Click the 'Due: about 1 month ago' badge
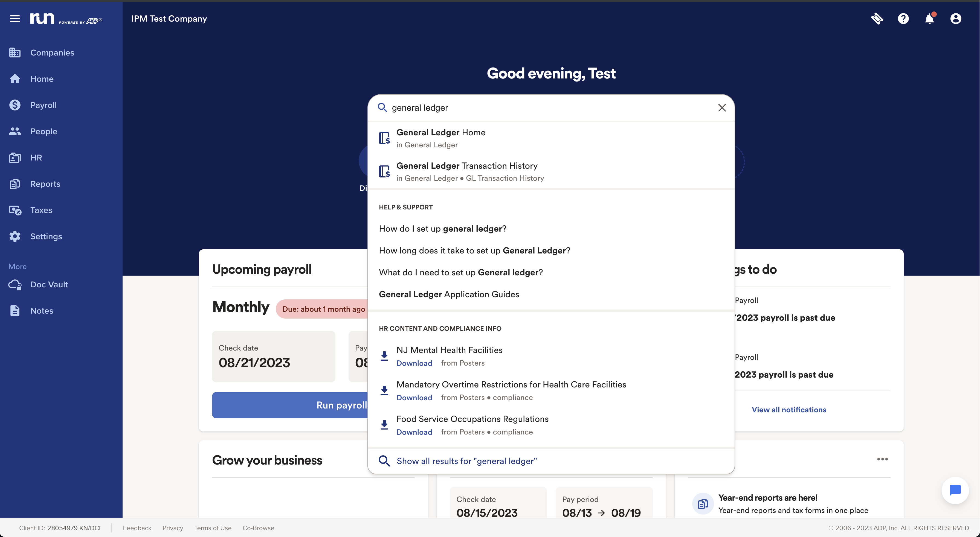The width and height of the screenshot is (980, 537). coord(322,309)
